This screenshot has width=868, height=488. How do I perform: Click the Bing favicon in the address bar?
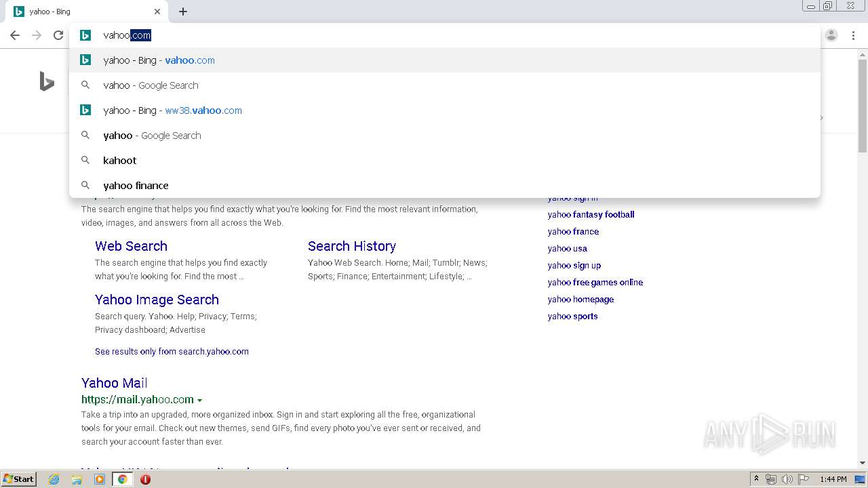(x=85, y=35)
